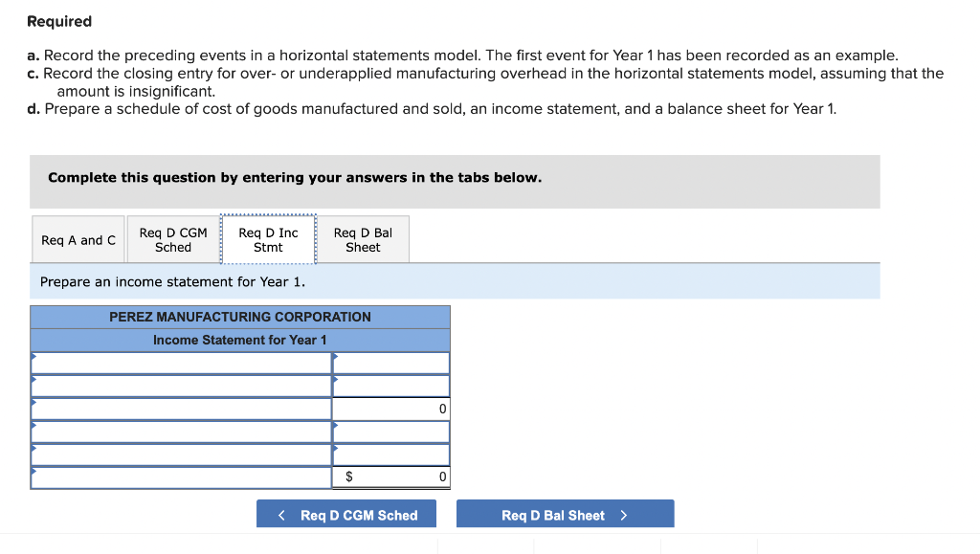Image resolution: width=980 pixels, height=554 pixels.
Task: Select the Req D Inc Stmt tab
Action: click(268, 239)
